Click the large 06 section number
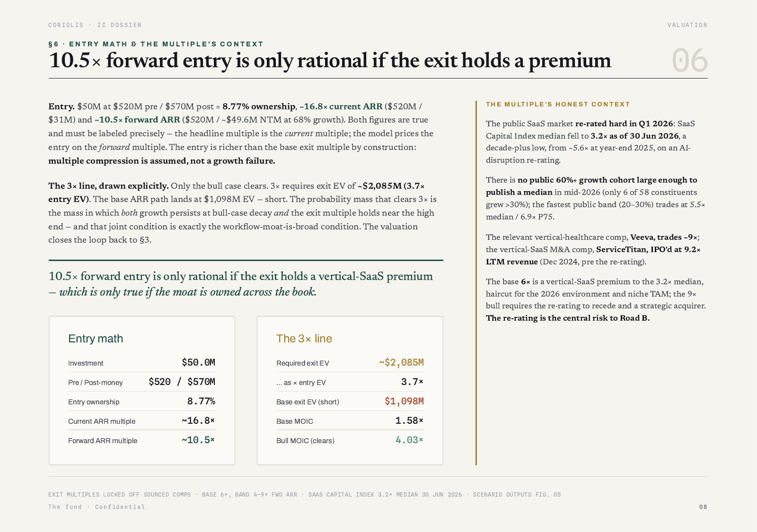 [x=689, y=61]
